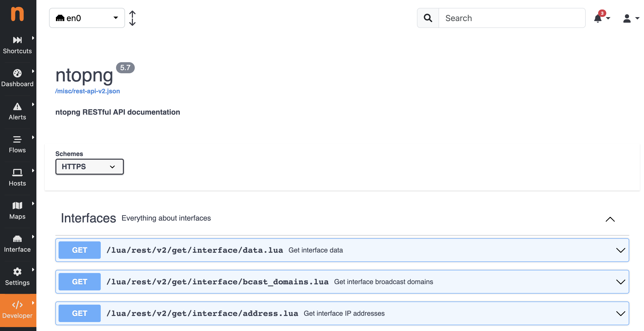Image resolution: width=644 pixels, height=331 pixels.
Task: Open the Maps sidebar menu
Action: 17,211
